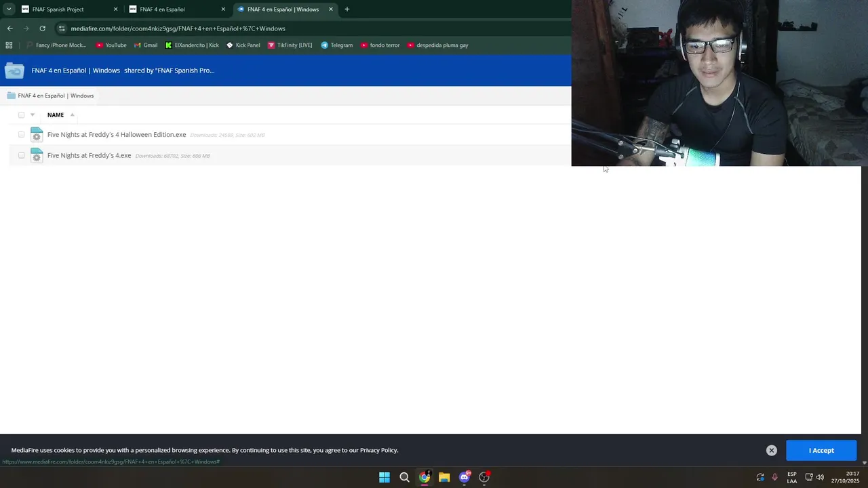Viewport: 868px width, 488px height.
Task: Close the FNAF Spanish Project tab
Action: (115, 9)
